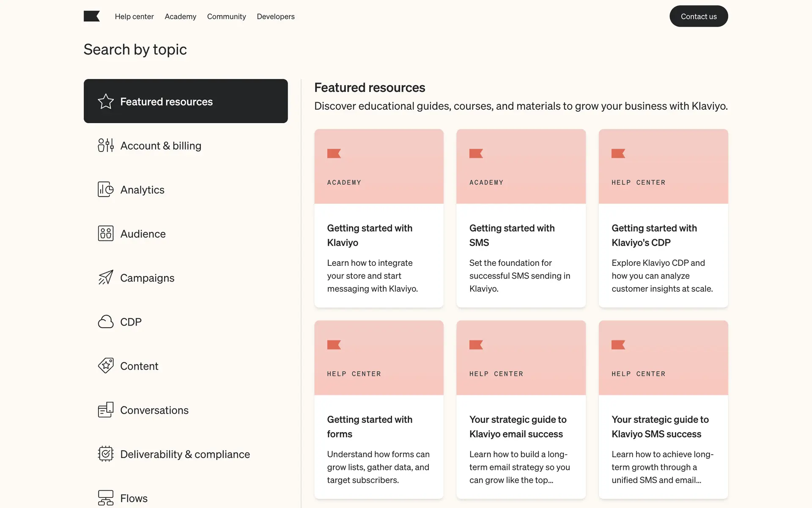Click the CDP cloud icon
This screenshot has height=508, width=812.
[x=106, y=322]
